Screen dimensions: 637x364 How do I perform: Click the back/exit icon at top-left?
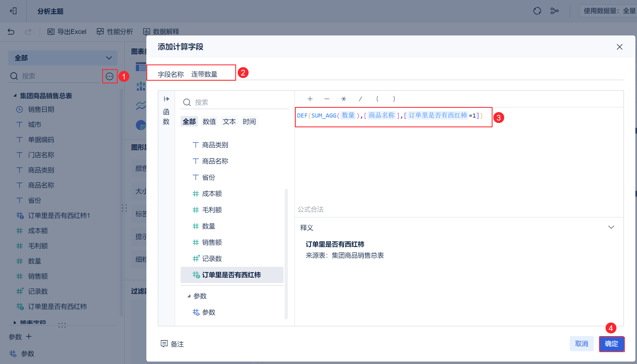tap(13, 11)
